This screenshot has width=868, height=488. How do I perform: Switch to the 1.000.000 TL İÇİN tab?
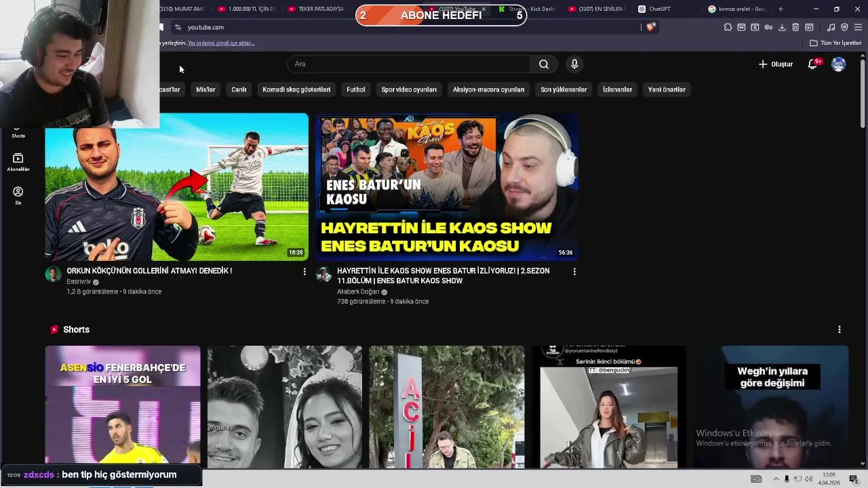[x=245, y=9]
